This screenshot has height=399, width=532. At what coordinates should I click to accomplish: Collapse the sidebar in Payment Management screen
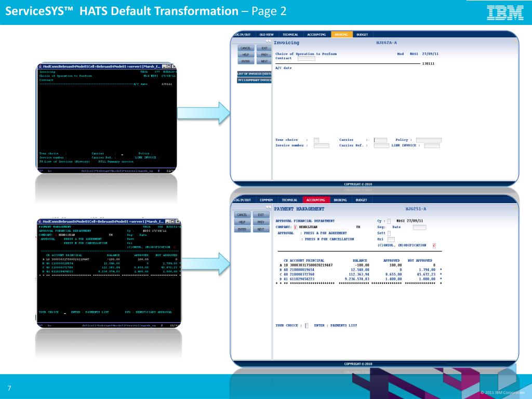click(x=268, y=207)
